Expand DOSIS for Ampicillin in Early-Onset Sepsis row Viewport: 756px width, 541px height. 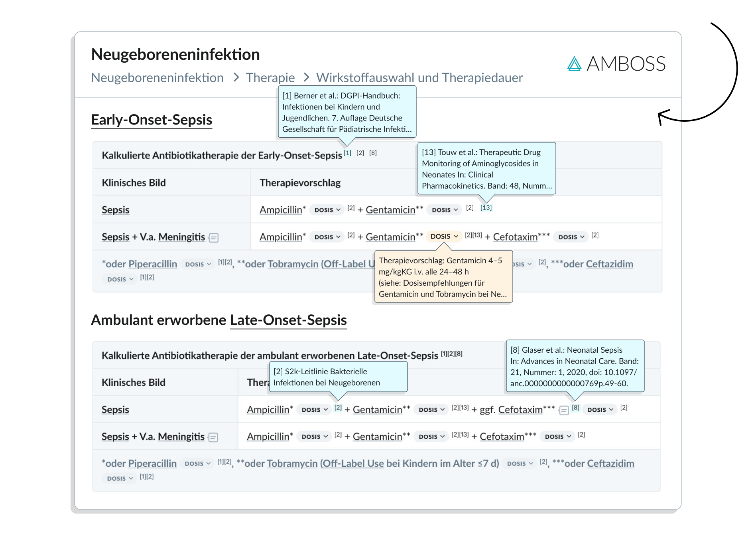pyautogui.click(x=327, y=210)
